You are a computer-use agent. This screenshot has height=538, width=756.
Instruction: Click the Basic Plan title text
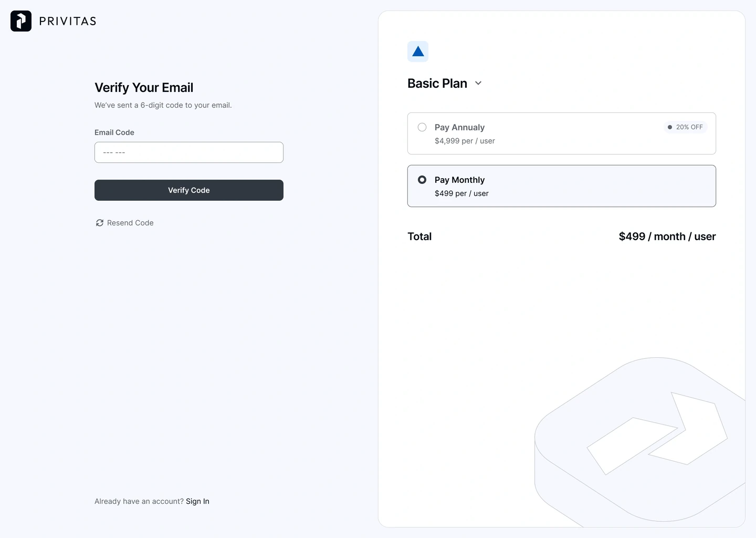pos(437,84)
